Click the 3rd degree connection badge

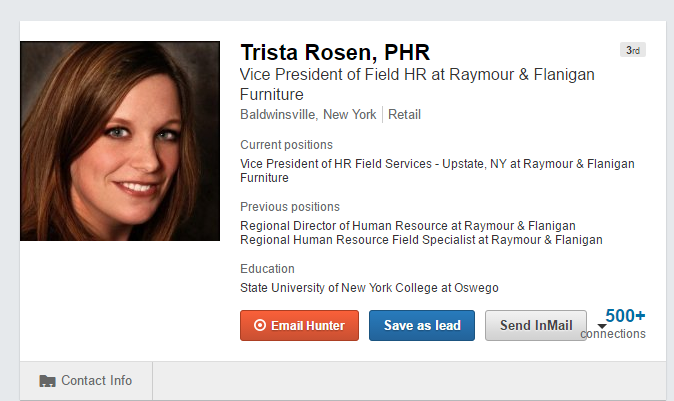pos(632,50)
